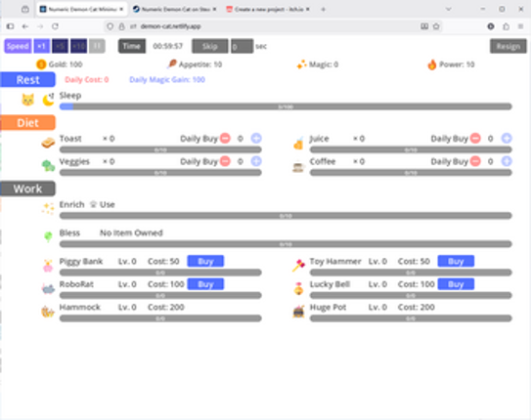Set game speed to ×5
Screen dimensions: 531x420
(x=60, y=46)
